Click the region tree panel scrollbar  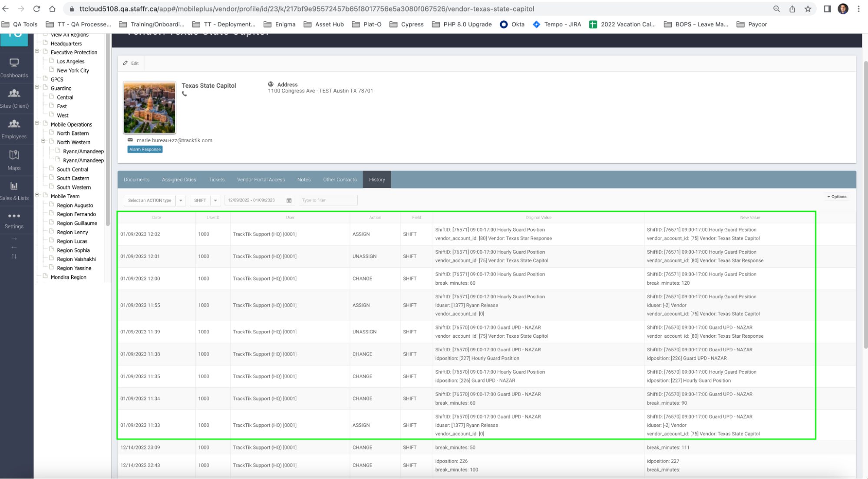coord(108,130)
